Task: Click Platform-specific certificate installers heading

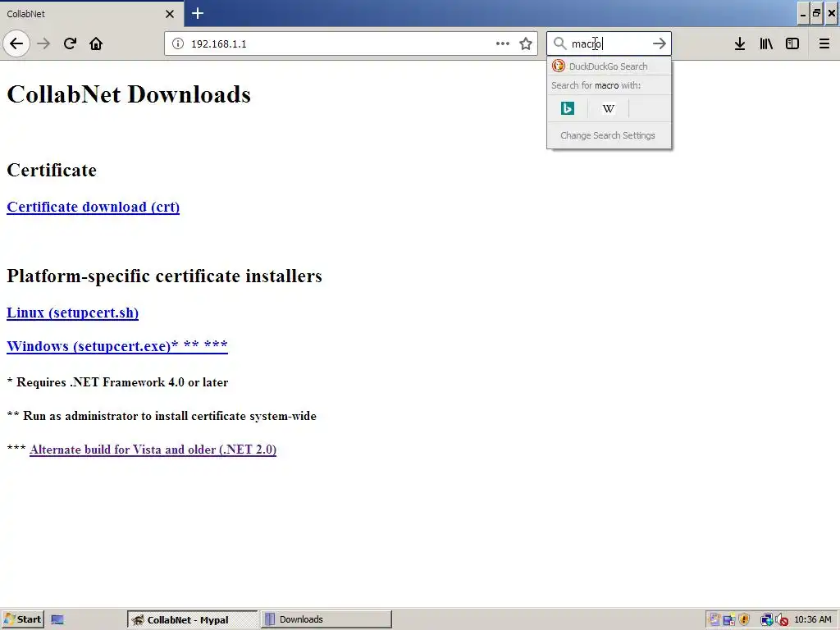Action: pos(164,276)
